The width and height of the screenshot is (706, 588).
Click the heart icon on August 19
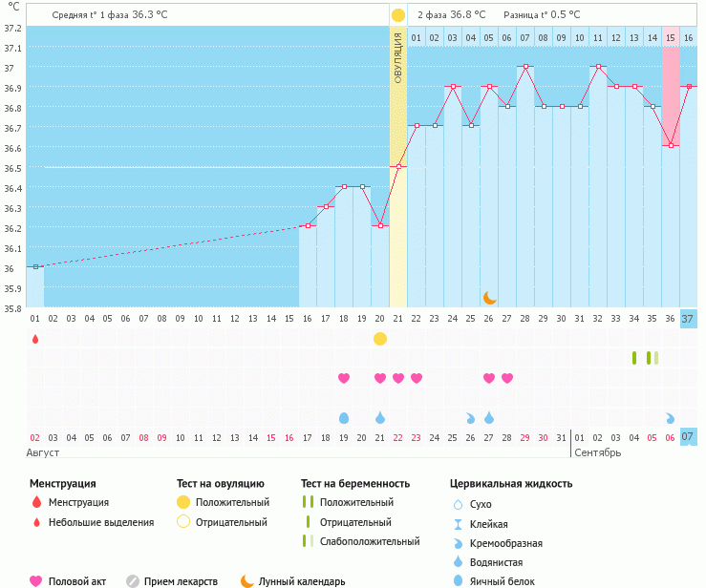click(x=344, y=378)
